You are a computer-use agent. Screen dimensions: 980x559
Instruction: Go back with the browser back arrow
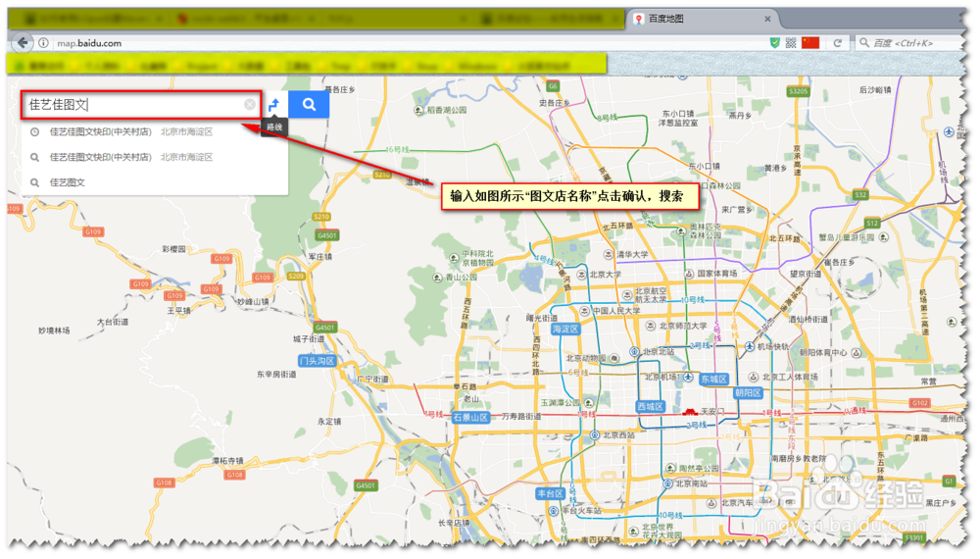[23, 42]
